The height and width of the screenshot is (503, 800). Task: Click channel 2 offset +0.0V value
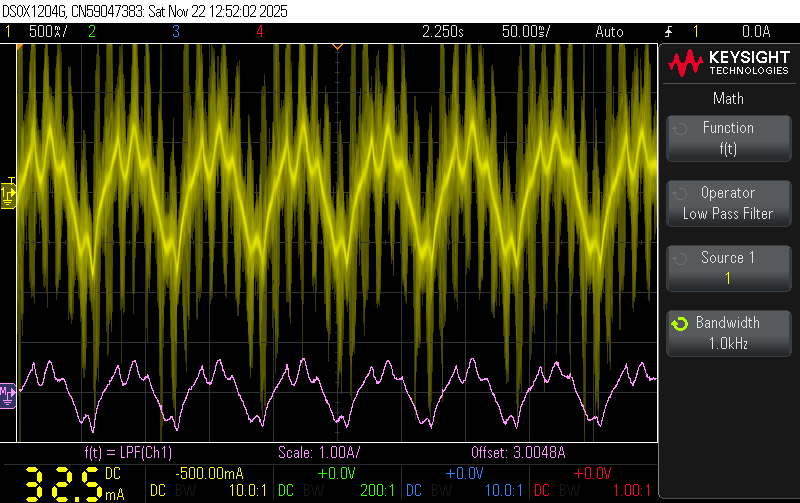point(336,473)
